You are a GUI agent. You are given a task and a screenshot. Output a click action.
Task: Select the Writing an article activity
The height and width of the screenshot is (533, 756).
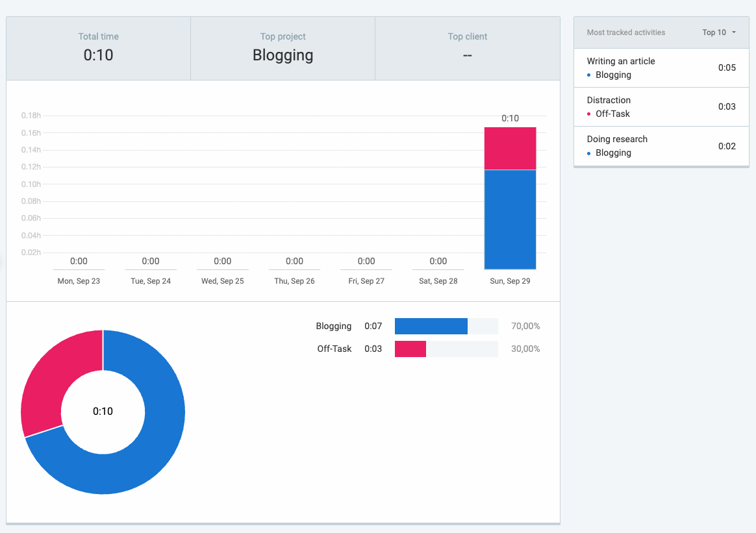coord(621,61)
